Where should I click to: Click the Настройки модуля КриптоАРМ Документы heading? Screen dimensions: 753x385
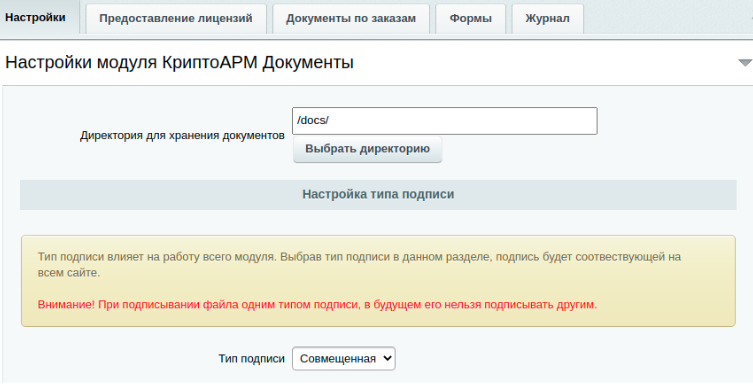(179, 62)
